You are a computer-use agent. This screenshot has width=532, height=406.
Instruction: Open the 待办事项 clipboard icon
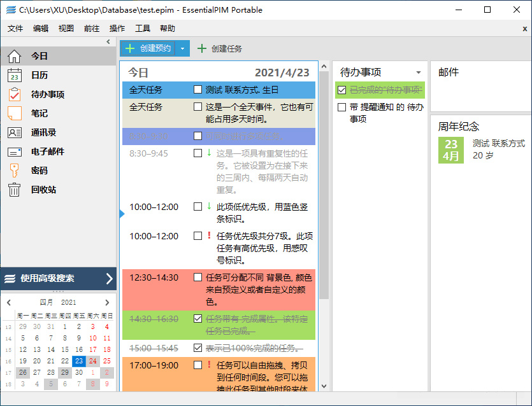point(14,95)
